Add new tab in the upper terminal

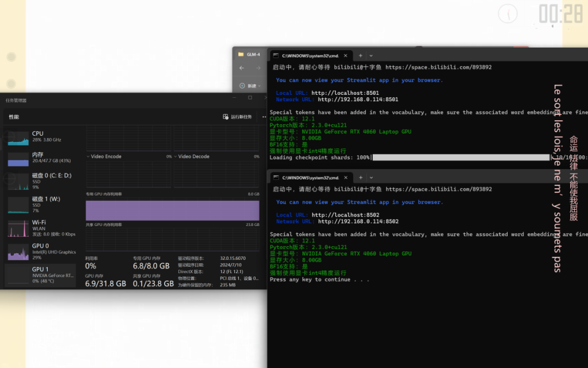pos(361,56)
